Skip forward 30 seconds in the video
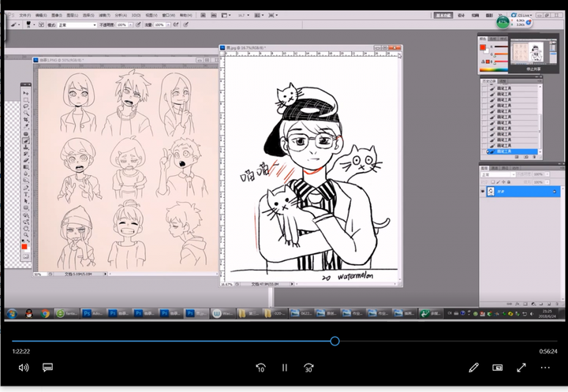This screenshot has height=392, width=568. pyautogui.click(x=308, y=368)
